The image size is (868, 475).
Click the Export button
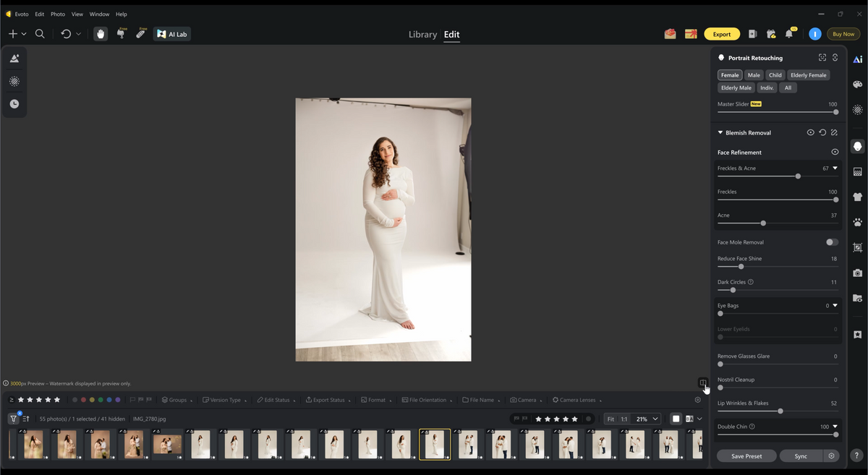pos(722,34)
